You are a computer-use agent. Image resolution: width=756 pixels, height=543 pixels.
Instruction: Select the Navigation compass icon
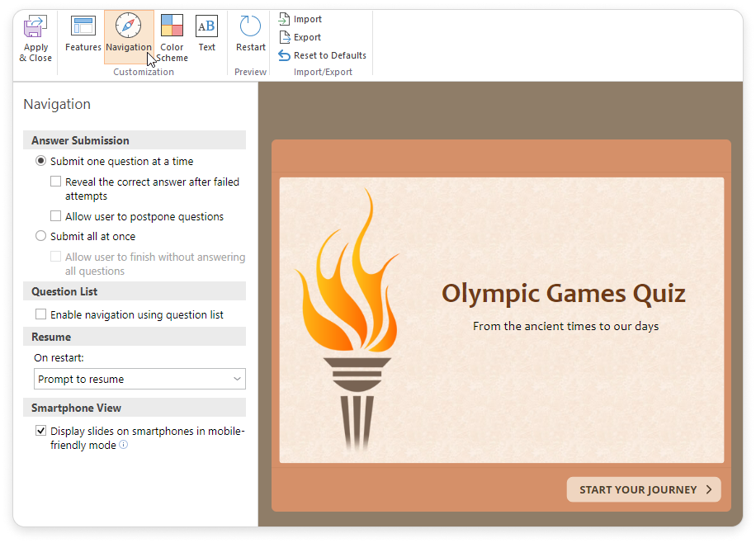(x=129, y=26)
